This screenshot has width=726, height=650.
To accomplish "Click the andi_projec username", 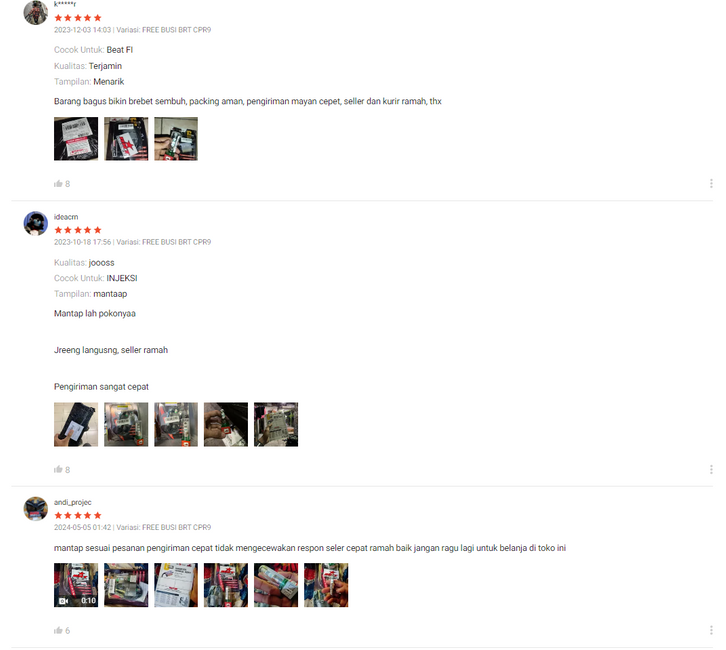I will [73, 502].
